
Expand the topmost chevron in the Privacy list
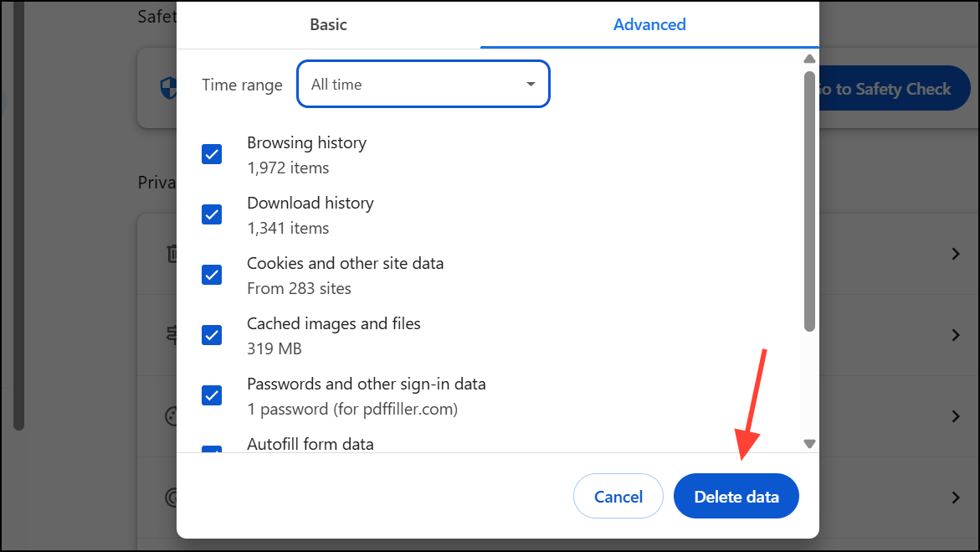tap(955, 254)
